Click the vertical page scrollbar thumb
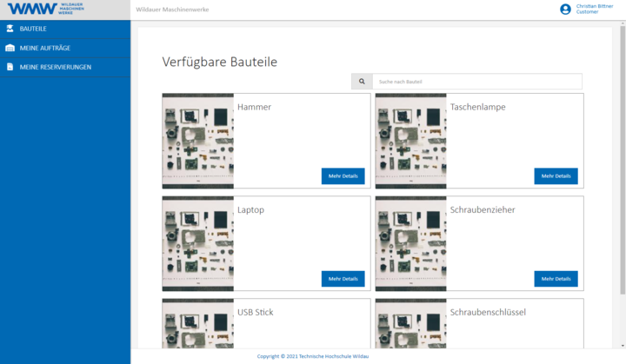The image size is (626, 364). (623, 161)
